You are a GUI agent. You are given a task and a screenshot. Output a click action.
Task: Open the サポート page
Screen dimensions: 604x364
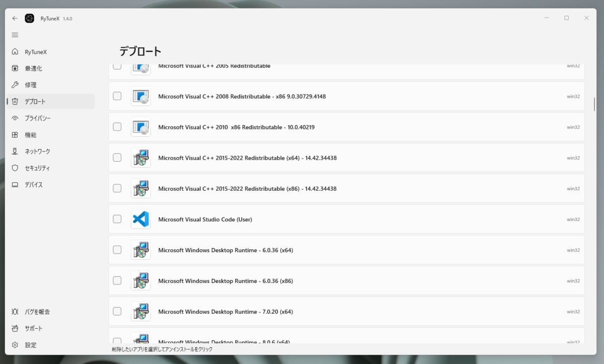[50, 328]
